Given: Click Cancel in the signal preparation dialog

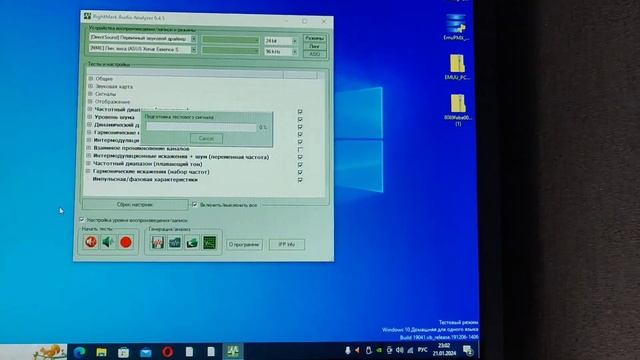Looking at the screenshot, I should point(207,138).
